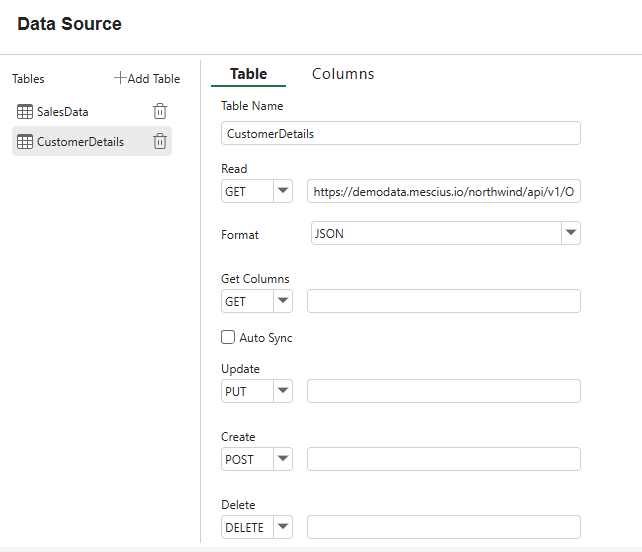This screenshot has height=552, width=642.
Task: Click the Table Name text field
Action: point(400,133)
